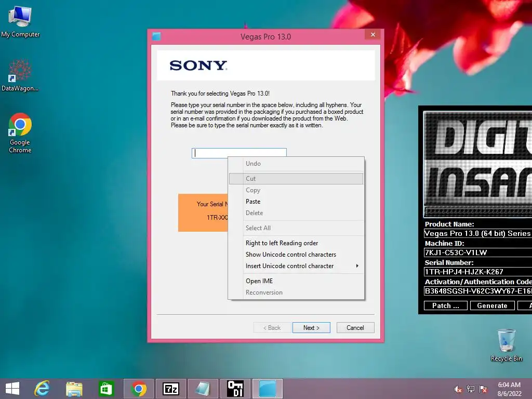Viewport: 532px width, 399px height.
Task: Click Reconversion in the context menu
Action: (x=296, y=292)
